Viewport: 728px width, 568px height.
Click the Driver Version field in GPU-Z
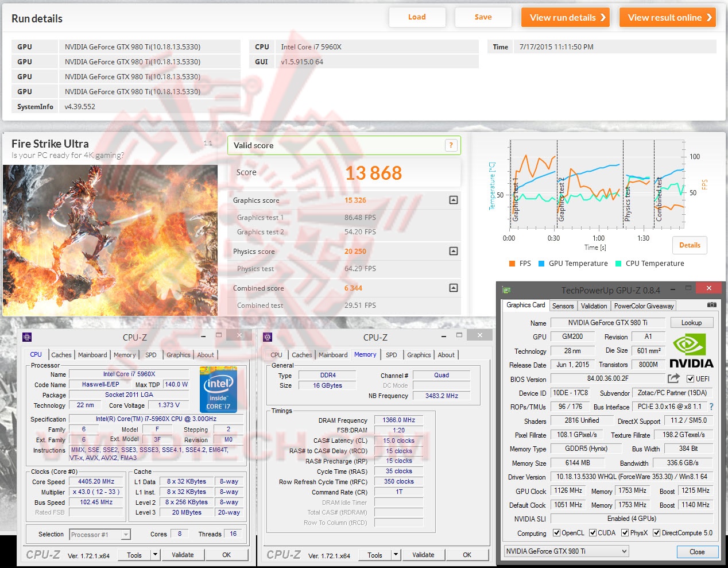click(x=632, y=477)
